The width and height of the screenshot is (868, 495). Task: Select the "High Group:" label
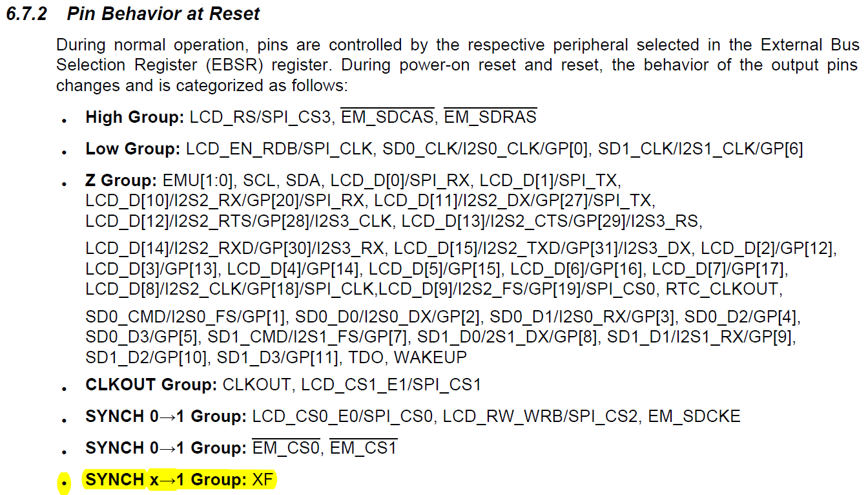click(135, 117)
